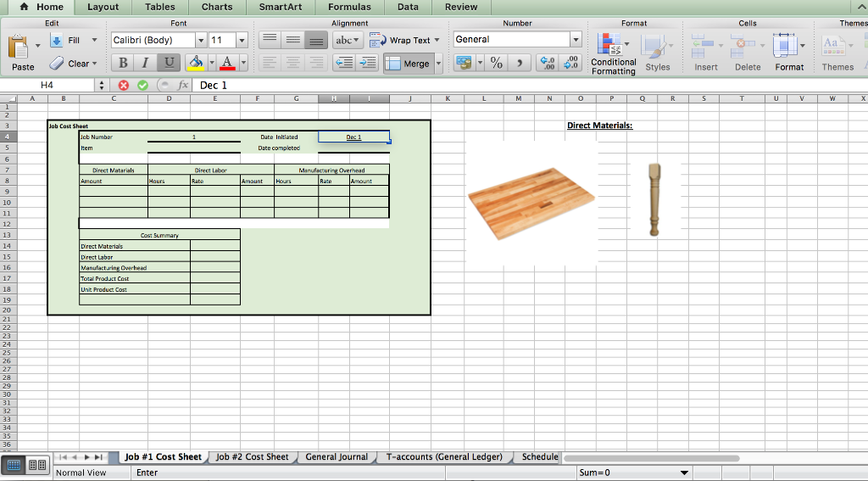The height and width of the screenshot is (481, 868).
Task: Switch to the Data ribbon tab
Action: click(408, 7)
